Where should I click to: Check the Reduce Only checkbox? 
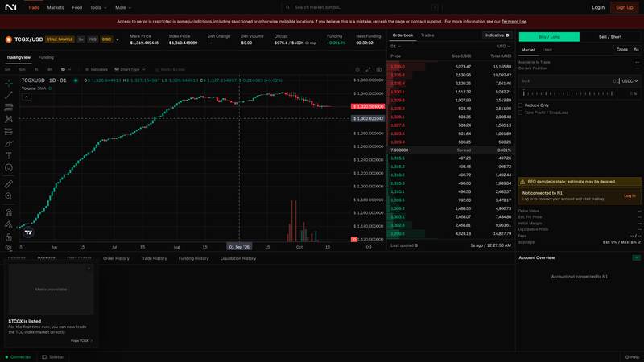tap(520, 105)
